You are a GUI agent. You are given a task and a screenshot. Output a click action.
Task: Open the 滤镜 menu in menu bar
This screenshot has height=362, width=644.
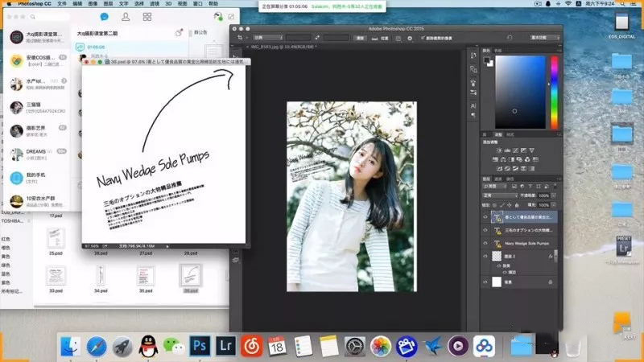[x=155, y=4]
